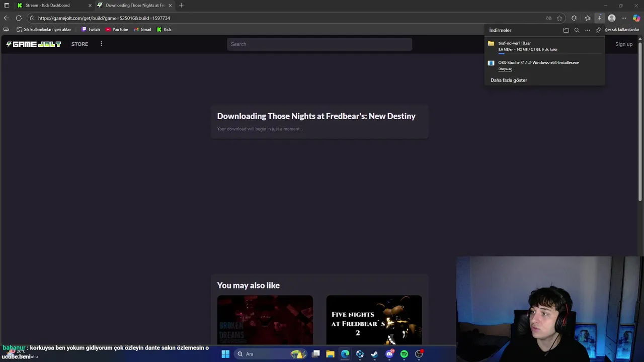Launch the Copilot sidebar icon
Image resolution: width=644 pixels, height=362 pixels.
636,18
